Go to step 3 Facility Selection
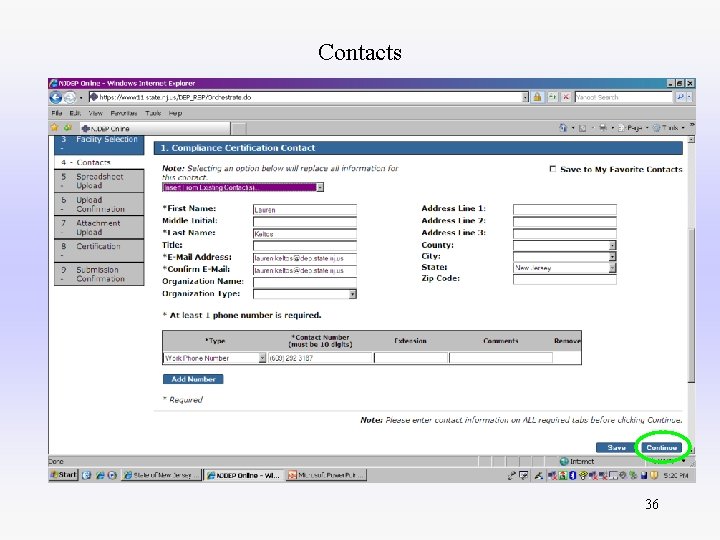 point(100,144)
